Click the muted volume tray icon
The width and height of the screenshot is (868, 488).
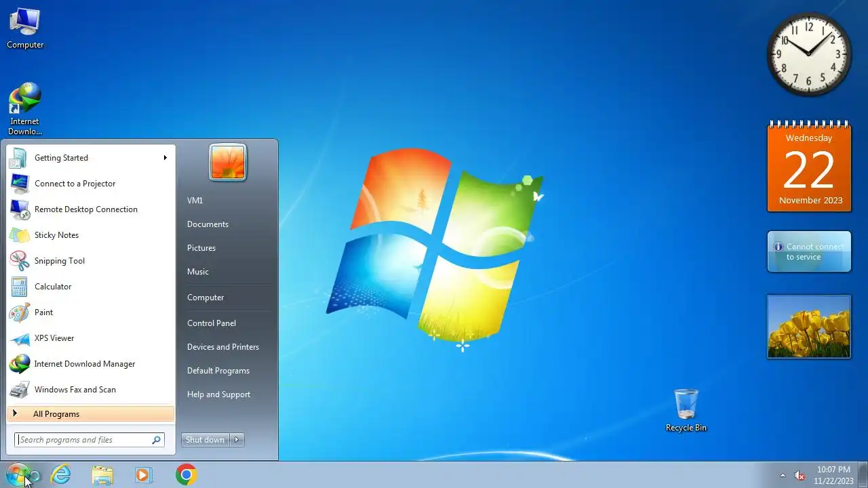[800, 475]
